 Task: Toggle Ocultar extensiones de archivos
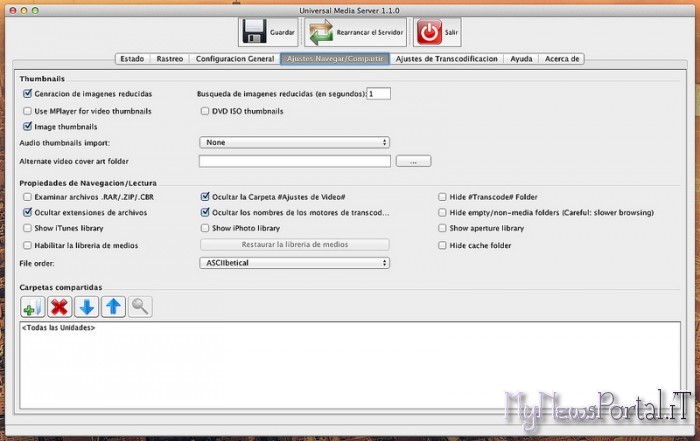[27, 212]
